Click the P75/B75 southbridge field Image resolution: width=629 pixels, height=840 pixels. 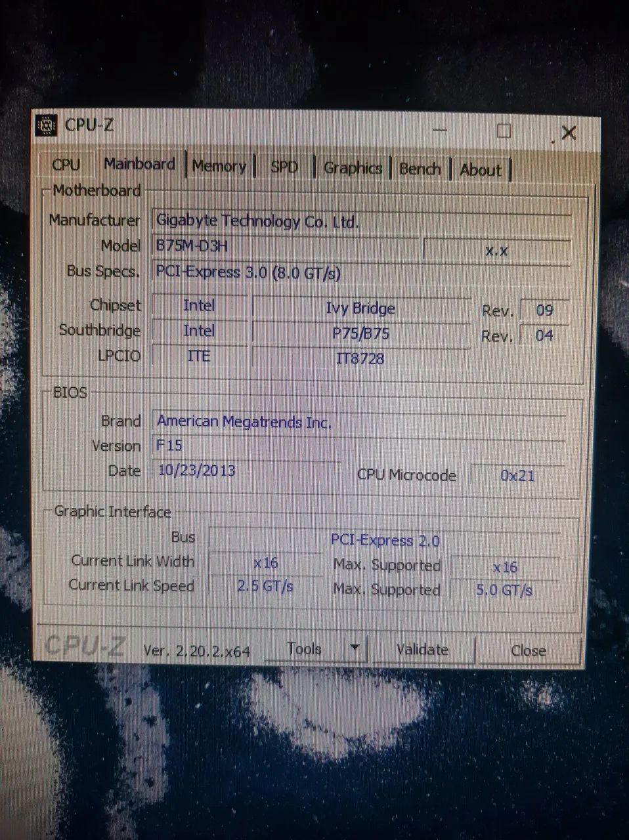[x=361, y=333]
